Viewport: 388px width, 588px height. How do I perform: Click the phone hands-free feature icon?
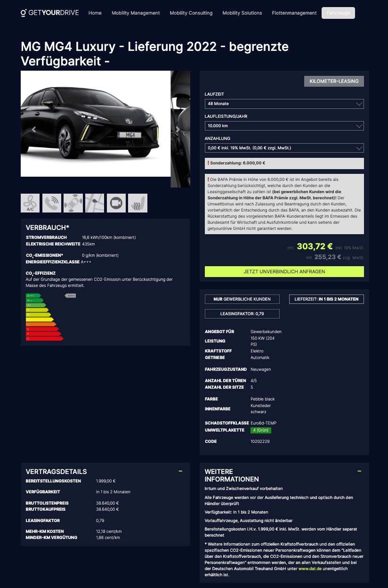(52, 203)
